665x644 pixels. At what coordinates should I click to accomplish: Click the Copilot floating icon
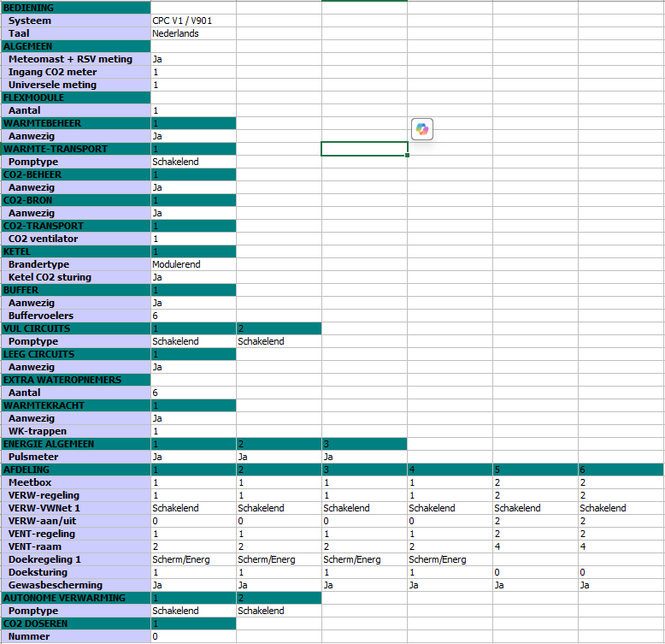pos(423,129)
